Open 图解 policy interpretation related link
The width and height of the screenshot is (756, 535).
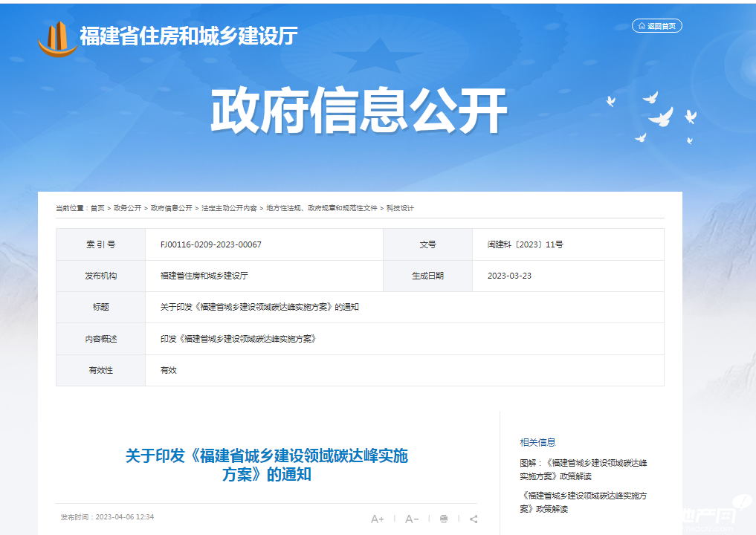click(x=583, y=470)
